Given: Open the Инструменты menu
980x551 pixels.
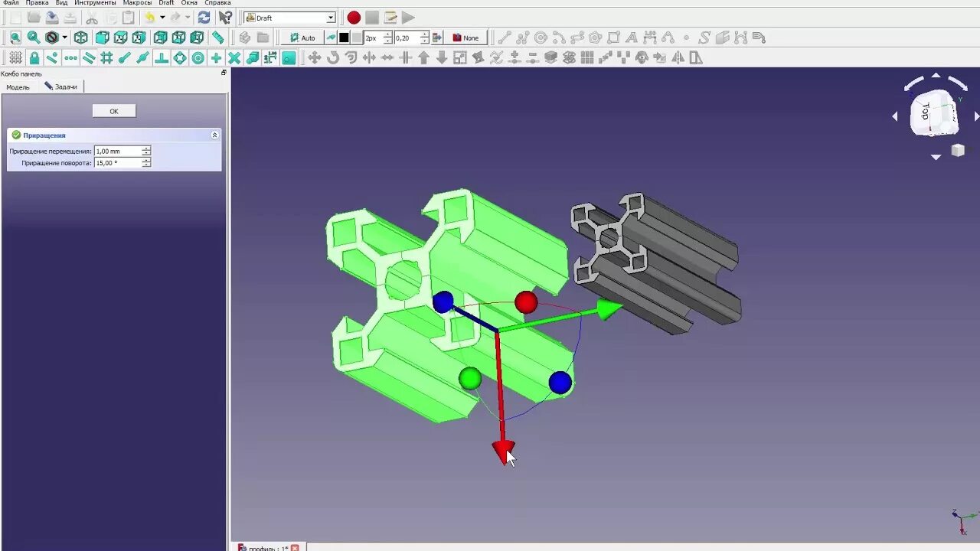Looking at the screenshot, I should [x=95, y=3].
